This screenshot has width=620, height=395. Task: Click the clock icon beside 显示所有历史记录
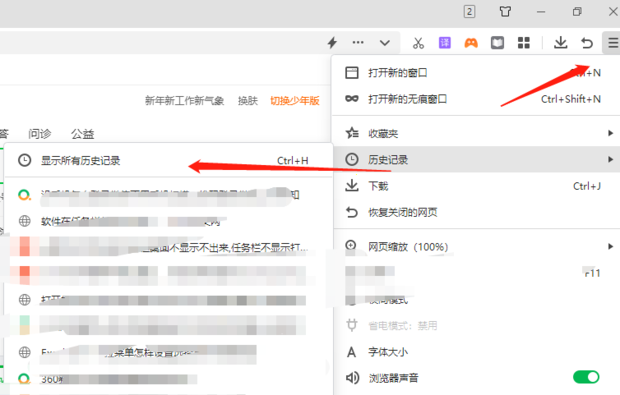point(25,161)
